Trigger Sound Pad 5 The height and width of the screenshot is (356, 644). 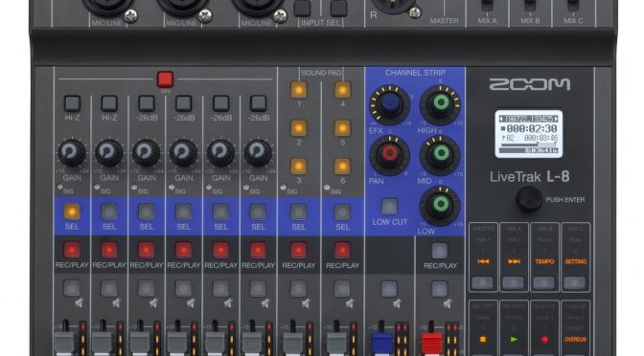342,128
